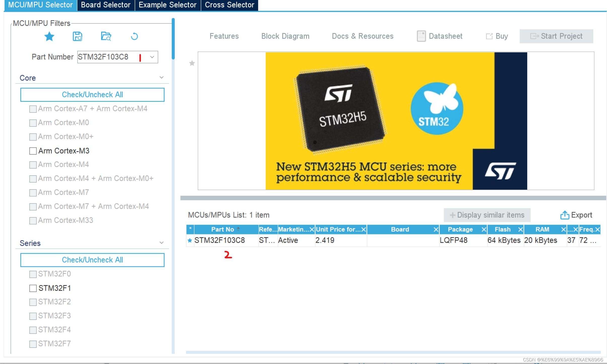
Task: Check the Arm Cortex-M7 core
Action: tap(33, 193)
